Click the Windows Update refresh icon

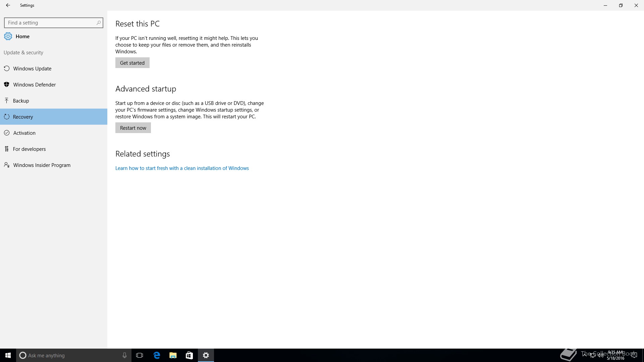6,68
